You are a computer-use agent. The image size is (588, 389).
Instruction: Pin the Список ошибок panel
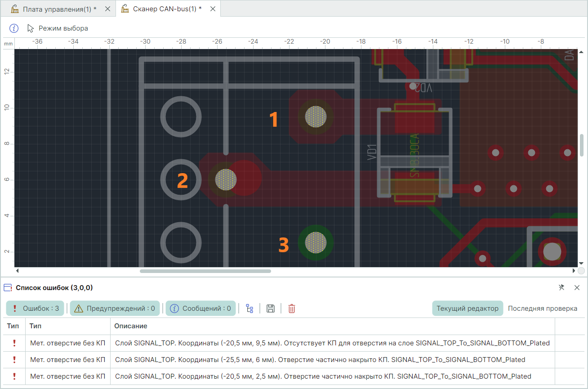pyautogui.click(x=561, y=287)
